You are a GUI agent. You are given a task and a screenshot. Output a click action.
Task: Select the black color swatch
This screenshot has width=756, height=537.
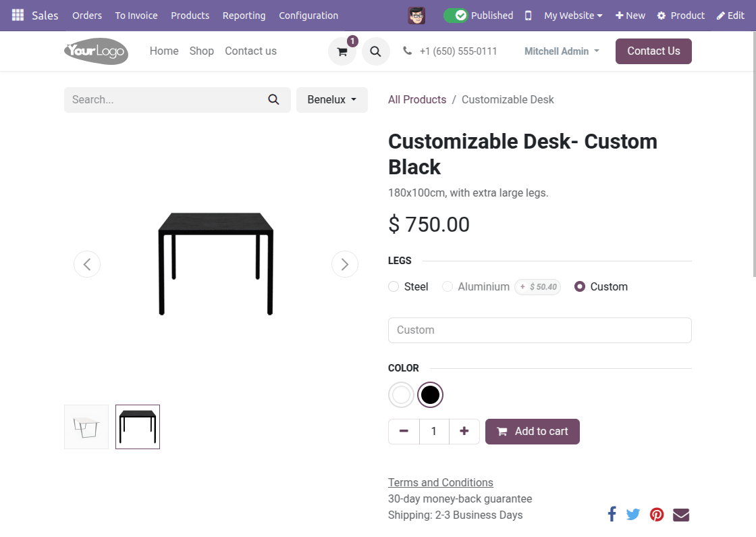pyautogui.click(x=430, y=394)
